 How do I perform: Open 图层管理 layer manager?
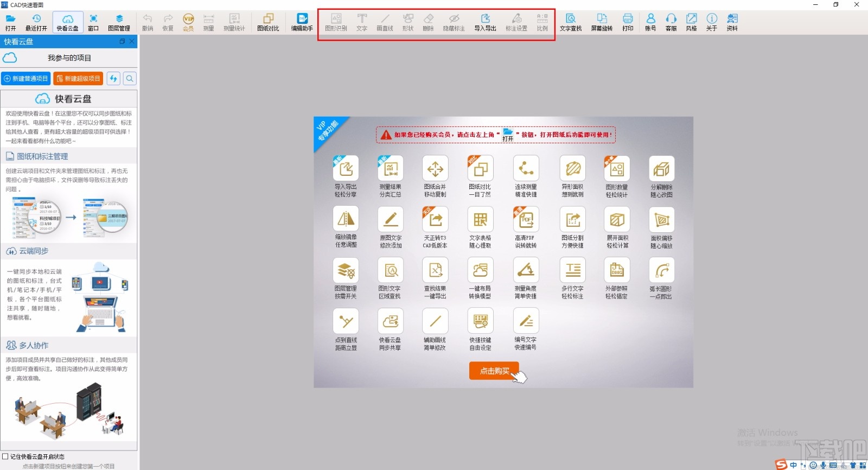[119, 22]
